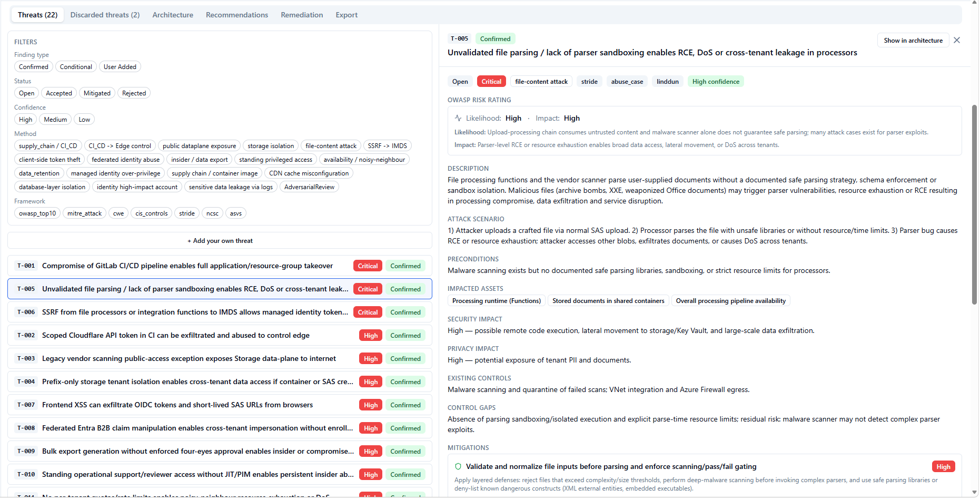Toggle the Conditional finding type filter
The width and height of the screenshot is (980, 499).
click(x=76, y=67)
